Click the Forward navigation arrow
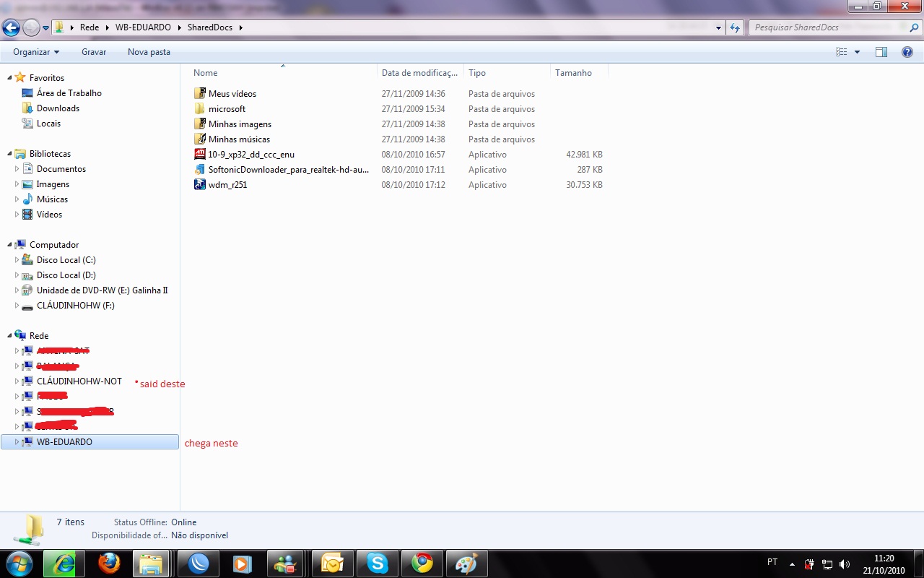The image size is (924, 578). point(31,27)
